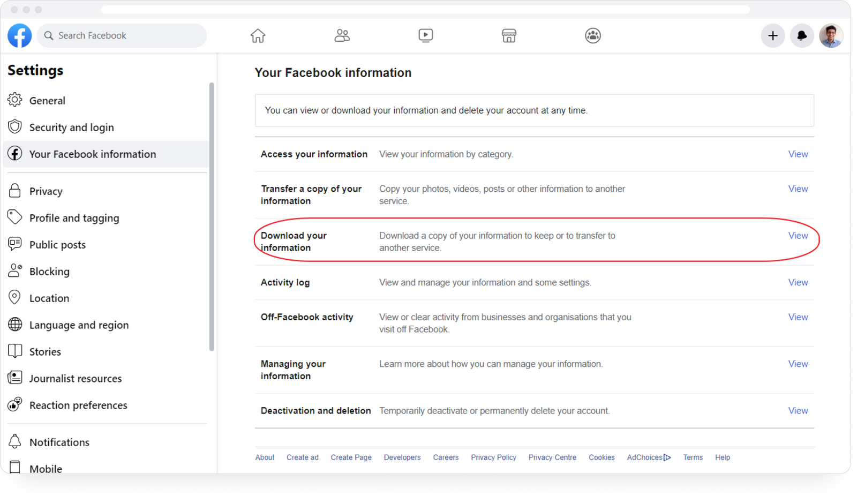Image resolution: width=857 pixels, height=504 pixels.
Task: Open the Privacy settings section
Action: (x=46, y=191)
